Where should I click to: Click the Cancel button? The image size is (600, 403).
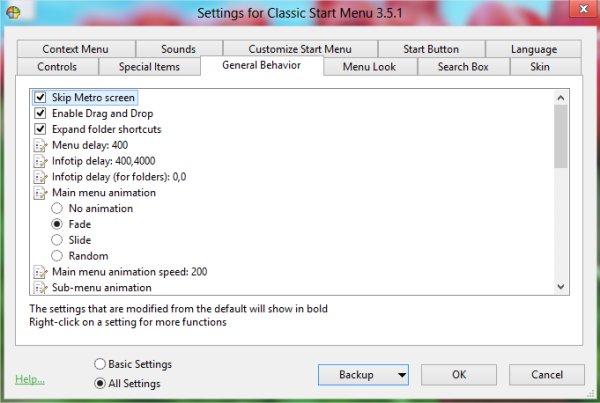pos(547,375)
